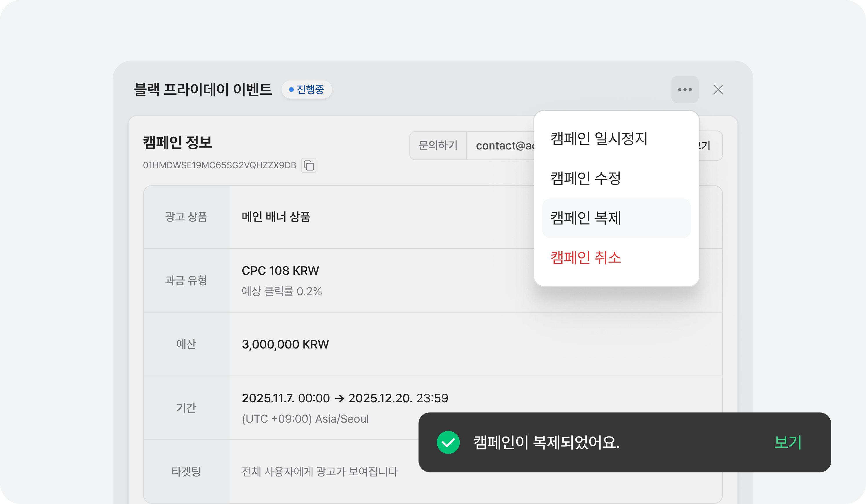This screenshot has height=504, width=866.
Task: Choose 캠페인 수정 menu option
Action: [585, 178]
